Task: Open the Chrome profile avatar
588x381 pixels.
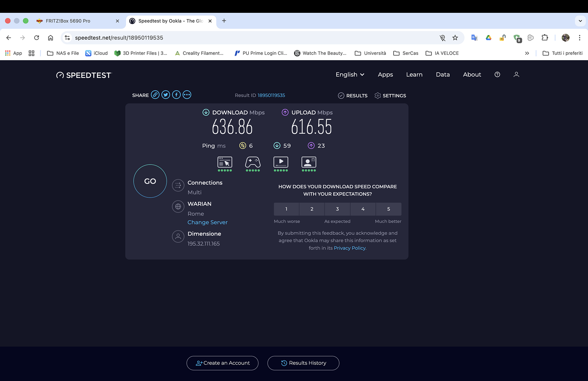Action: pos(566,37)
